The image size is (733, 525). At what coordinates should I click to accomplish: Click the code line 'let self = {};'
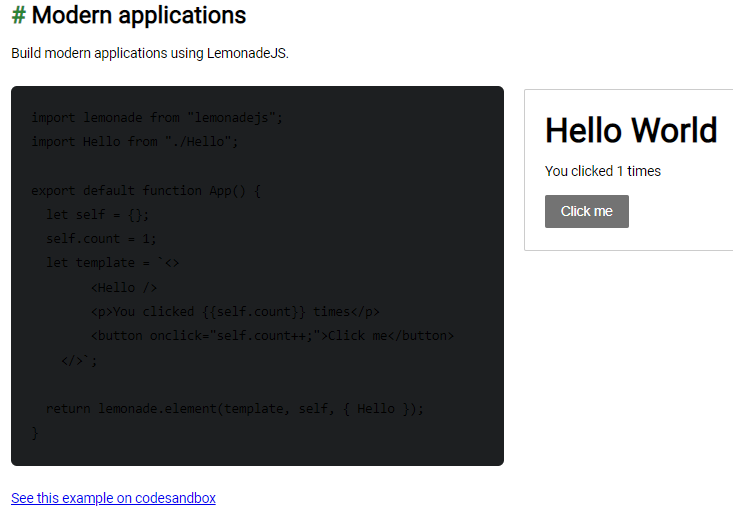(x=97, y=215)
